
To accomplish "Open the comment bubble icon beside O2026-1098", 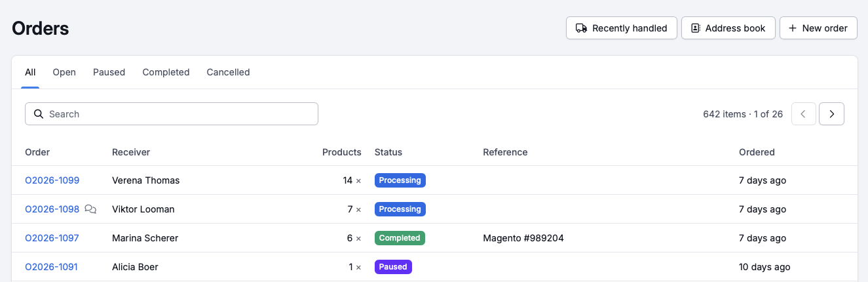I will 90,209.
